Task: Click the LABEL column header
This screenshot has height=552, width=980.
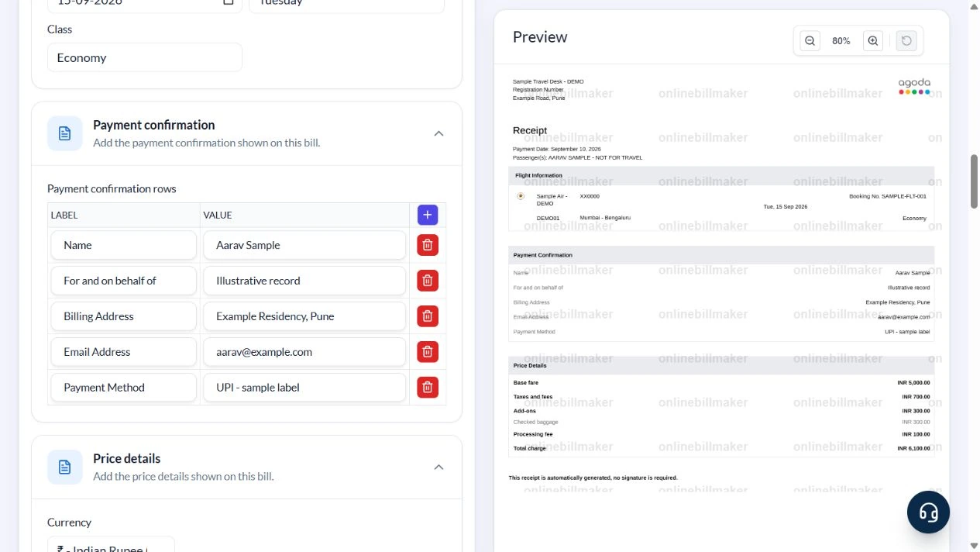Action: [x=64, y=216]
